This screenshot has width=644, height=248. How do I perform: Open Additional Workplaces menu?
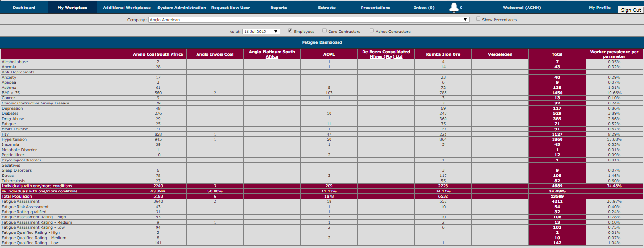[x=127, y=8]
